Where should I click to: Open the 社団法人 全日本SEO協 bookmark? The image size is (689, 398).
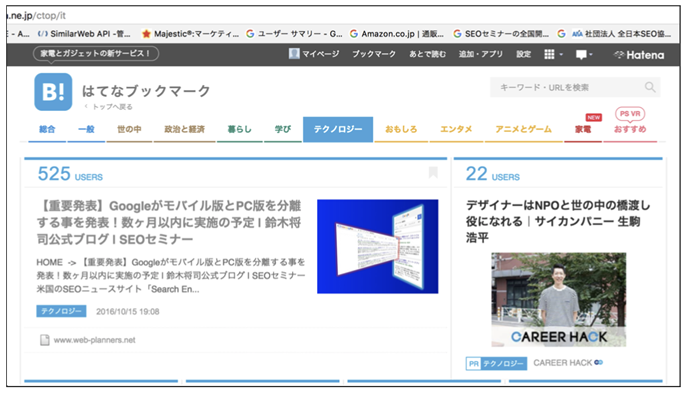(621, 34)
